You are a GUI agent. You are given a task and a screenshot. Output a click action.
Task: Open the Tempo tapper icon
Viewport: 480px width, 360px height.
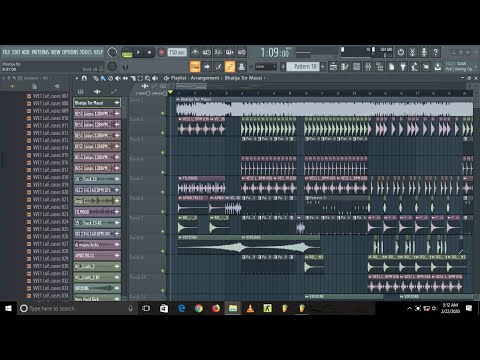coord(414,67)
